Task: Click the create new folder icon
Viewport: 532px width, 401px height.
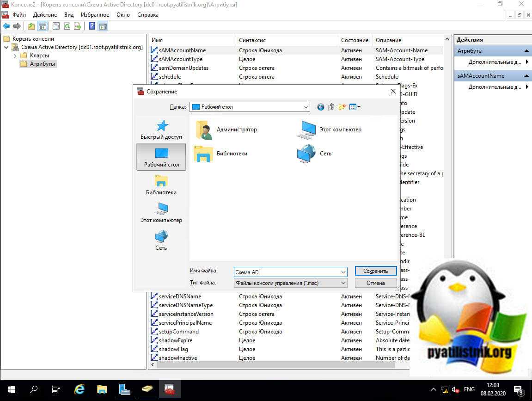Action: [x=342, y=107]
